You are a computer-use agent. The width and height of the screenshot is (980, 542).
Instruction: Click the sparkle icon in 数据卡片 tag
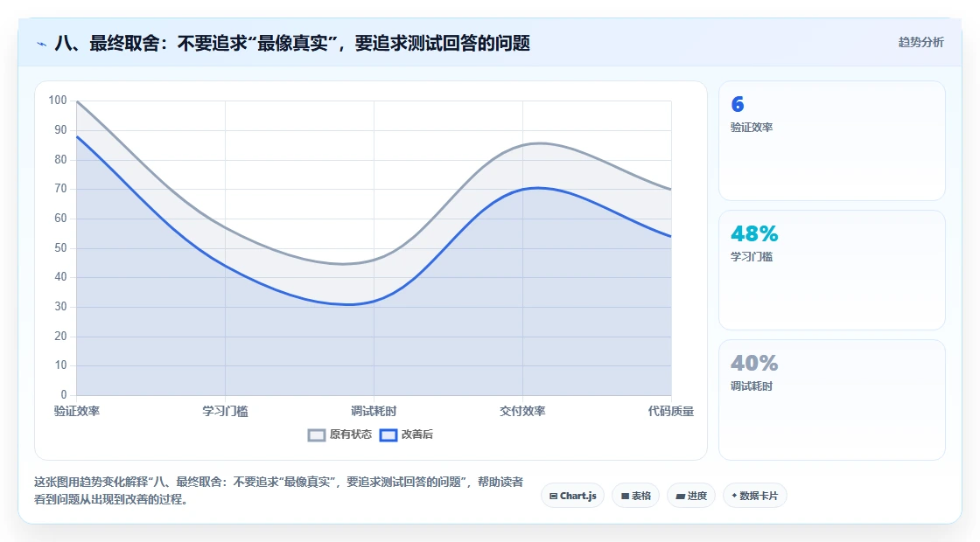coord(734,496)
